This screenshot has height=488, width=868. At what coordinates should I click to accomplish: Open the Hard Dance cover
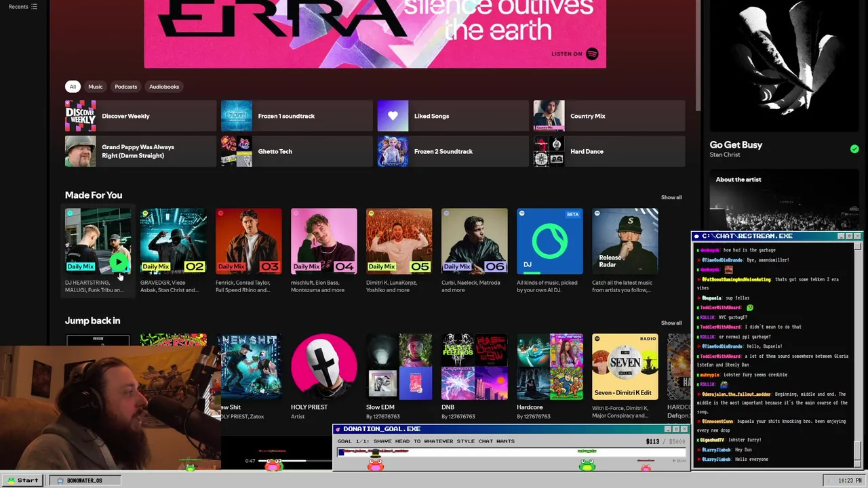(x=549, y=151)
